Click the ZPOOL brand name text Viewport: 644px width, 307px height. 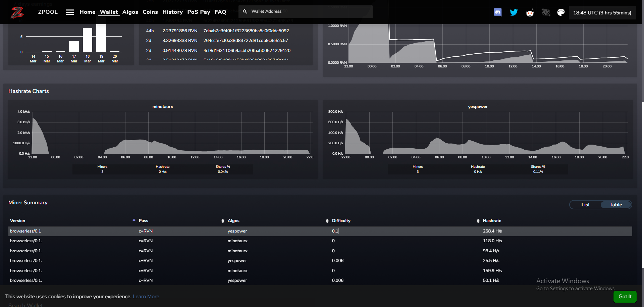pyautogui.click(x=48, y=12)
